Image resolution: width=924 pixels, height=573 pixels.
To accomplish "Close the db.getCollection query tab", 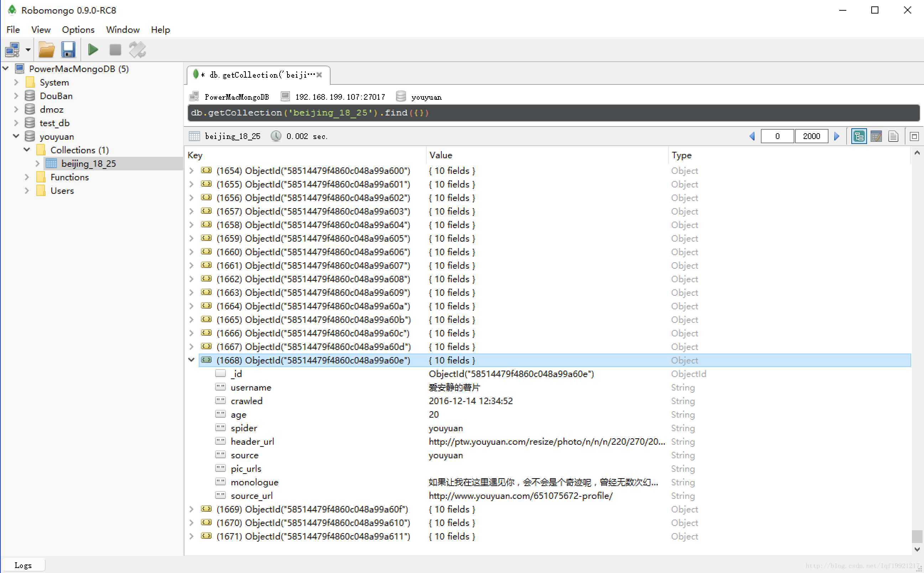I will 320,75.
